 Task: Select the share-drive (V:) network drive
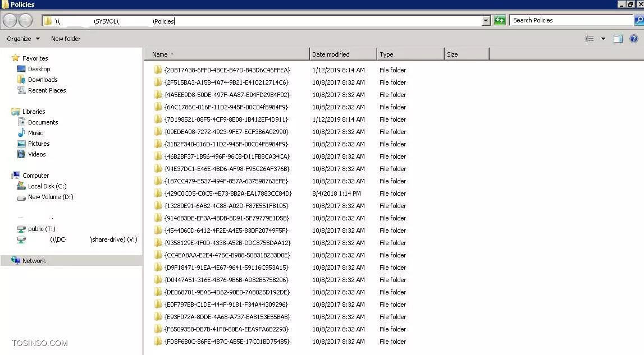[x=77, y=239]
